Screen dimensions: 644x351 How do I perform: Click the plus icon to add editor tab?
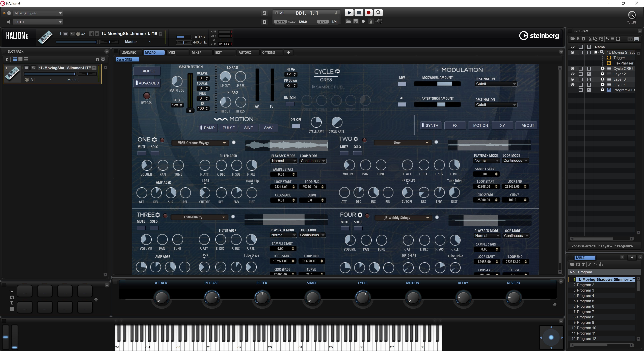tap(288, 52)
